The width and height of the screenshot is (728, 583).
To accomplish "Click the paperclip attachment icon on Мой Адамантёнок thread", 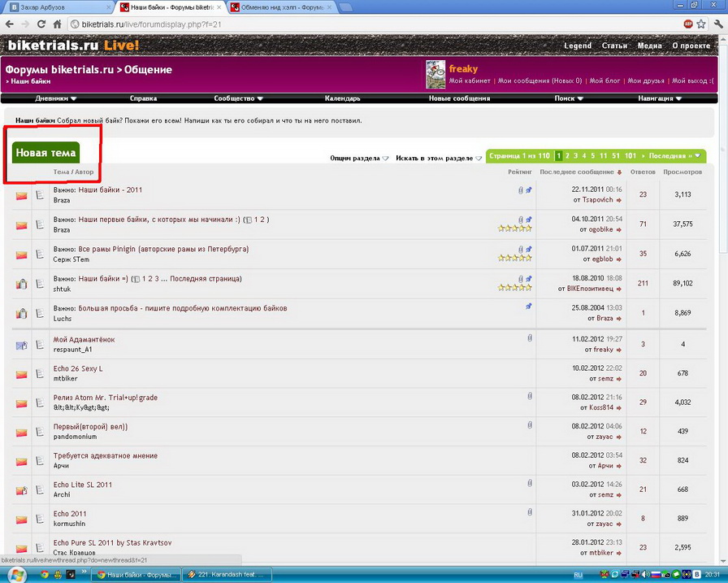I will [529, 337].
